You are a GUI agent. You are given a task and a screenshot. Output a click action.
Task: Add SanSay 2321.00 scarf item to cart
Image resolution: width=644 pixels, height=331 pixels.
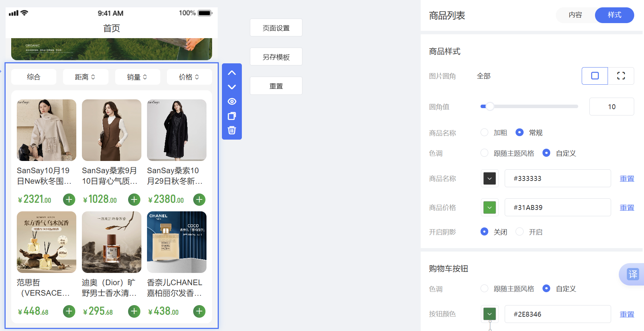[69, 199]
